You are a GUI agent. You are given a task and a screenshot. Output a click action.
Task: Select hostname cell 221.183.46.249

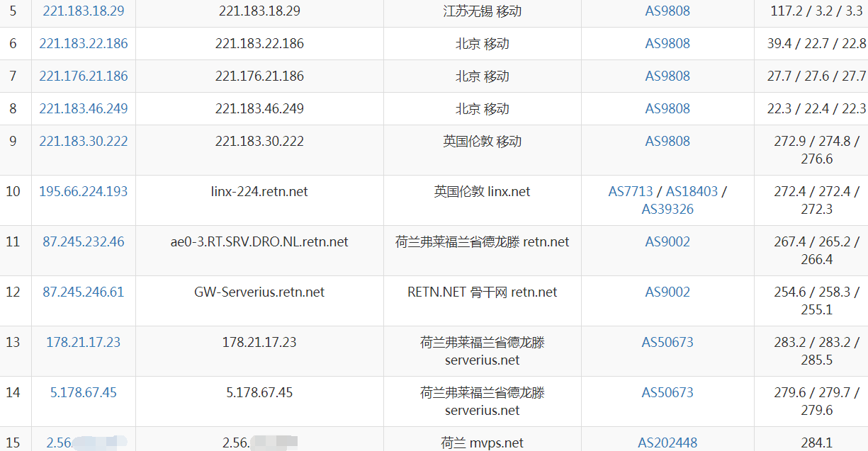259,109
